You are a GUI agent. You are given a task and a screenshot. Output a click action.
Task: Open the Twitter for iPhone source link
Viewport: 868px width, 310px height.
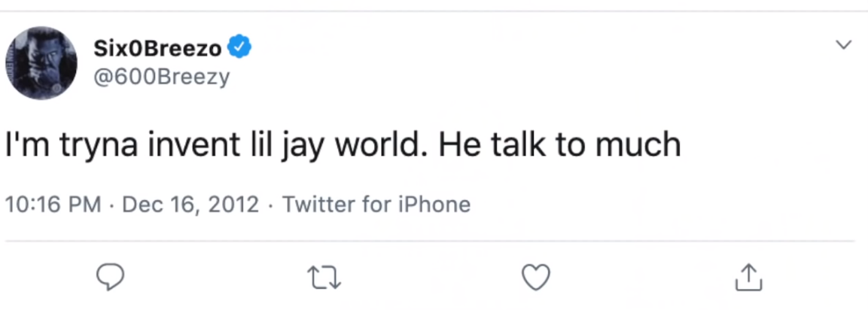[376, 205]
